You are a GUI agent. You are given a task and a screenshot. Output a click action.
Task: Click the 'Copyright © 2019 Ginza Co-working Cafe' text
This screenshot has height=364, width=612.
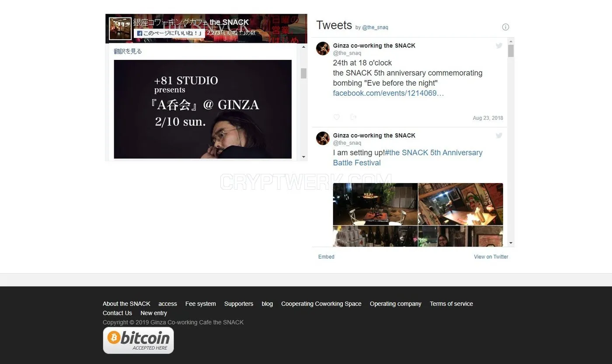(173, 322)
